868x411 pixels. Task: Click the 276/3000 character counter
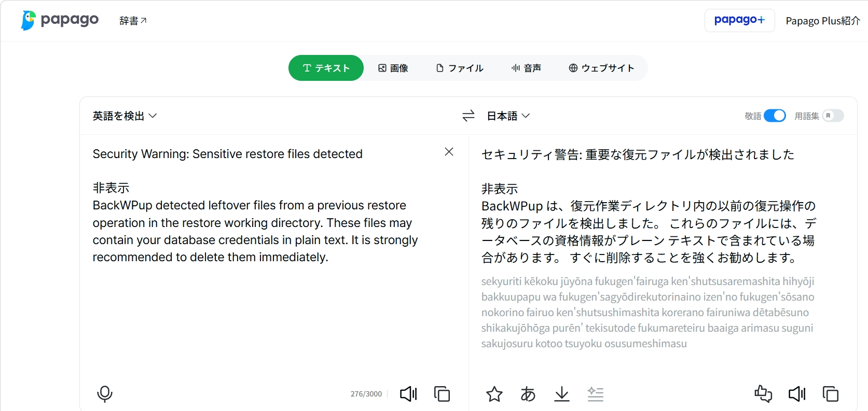(x=366, y=394)
